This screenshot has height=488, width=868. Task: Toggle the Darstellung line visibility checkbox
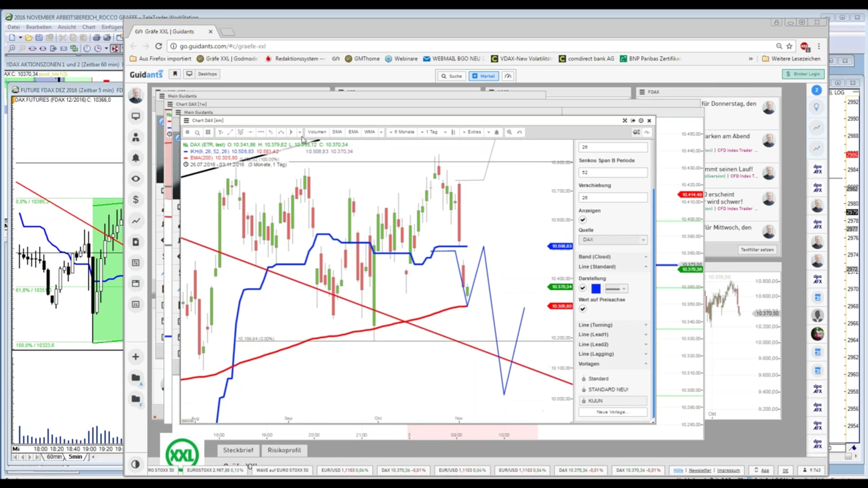point(583,288)
